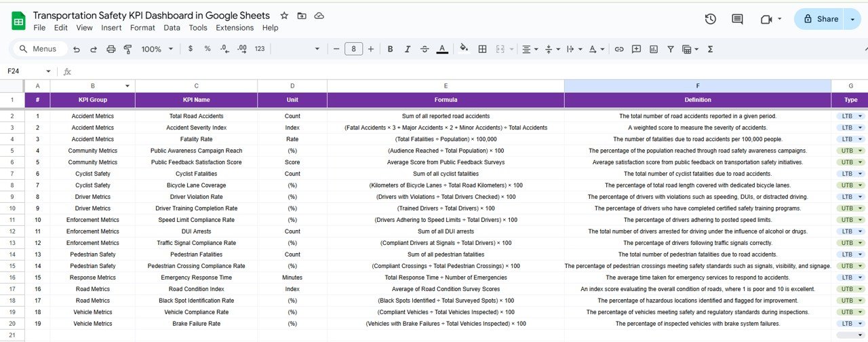This screenshot has width=868, height=342.
Task: Star this spreadsheet
Action: (x=284, y=16)
